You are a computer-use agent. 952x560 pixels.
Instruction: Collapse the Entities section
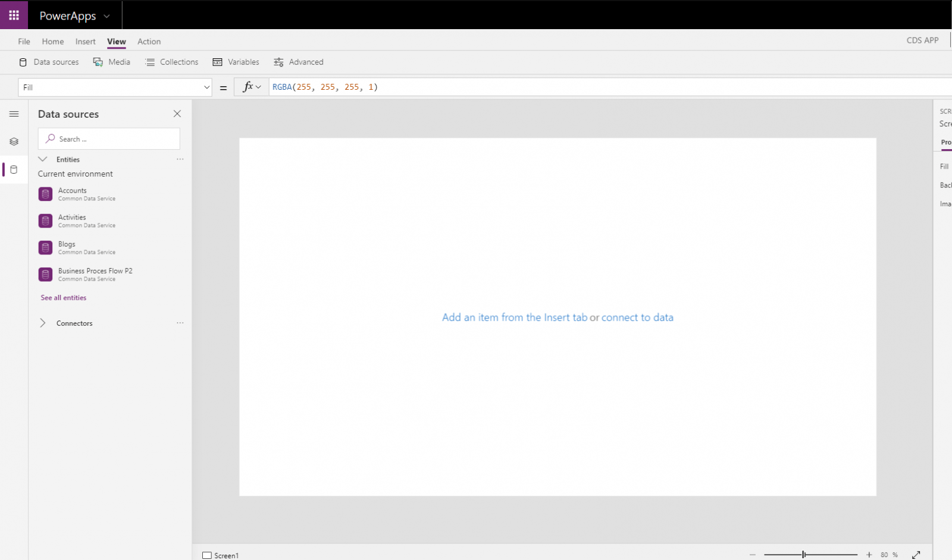click(x=43, y=159)
